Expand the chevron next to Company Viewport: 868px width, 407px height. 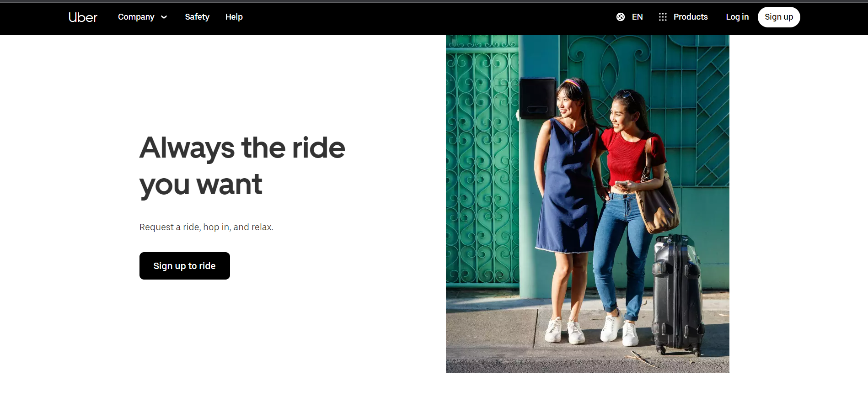coord(164,17)
